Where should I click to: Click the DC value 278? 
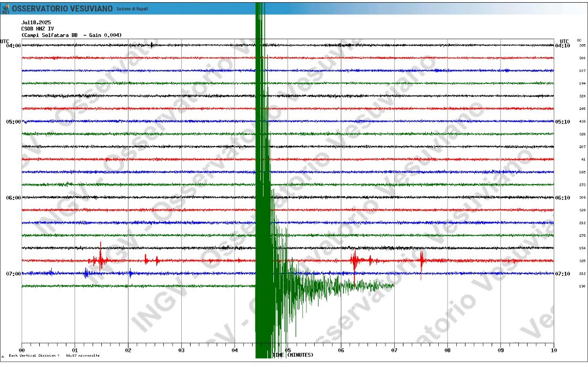point(582,236)
